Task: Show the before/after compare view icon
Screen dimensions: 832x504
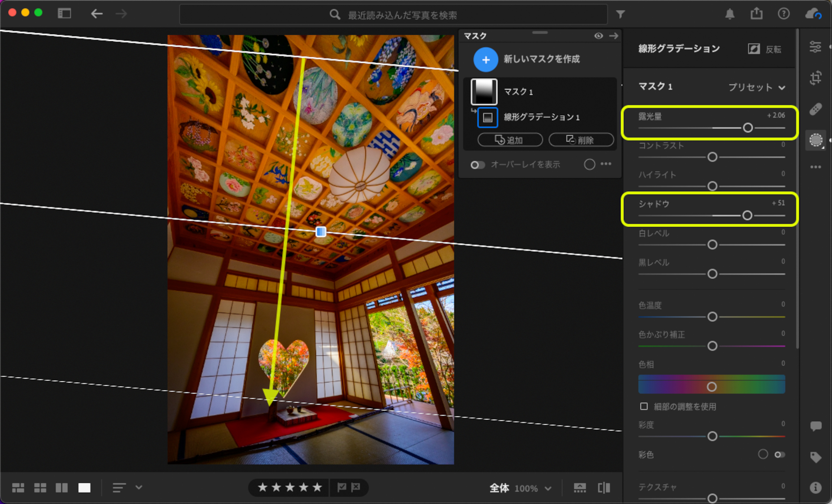Action: (604, 488)
